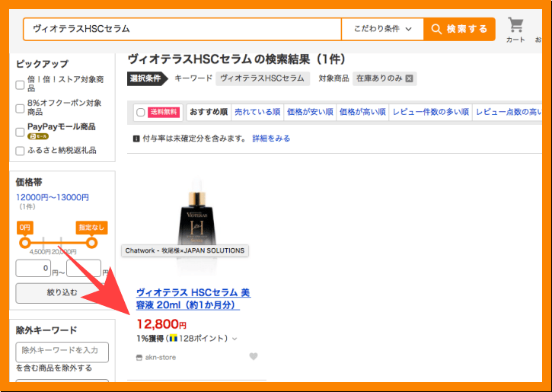Enable the 8%オフクーポン対象商品 checkbox
The width and height of the screenshot is (552, 392).
click(x=21, y=108)
